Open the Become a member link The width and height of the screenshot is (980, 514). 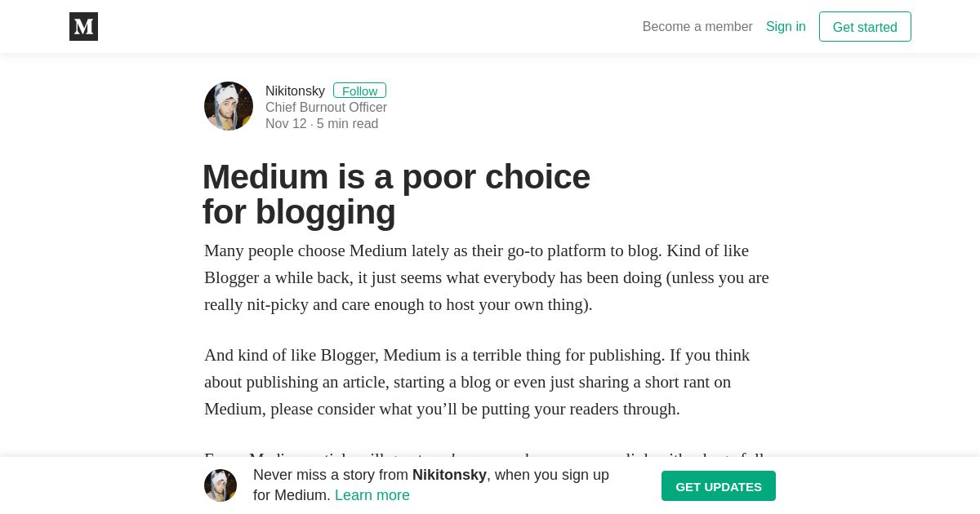point(697,26)
